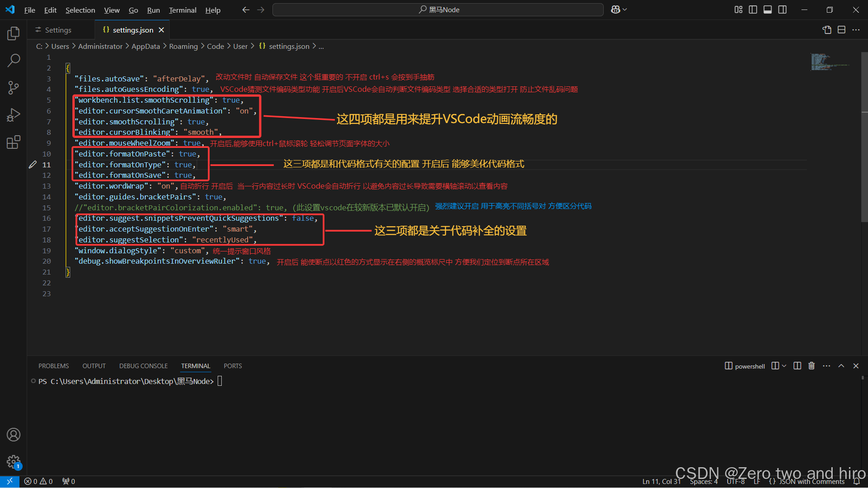Viewport: 868px width, 488px height.
Task: Change indentation via Spaces: 4
Action: tap(704, 482)
